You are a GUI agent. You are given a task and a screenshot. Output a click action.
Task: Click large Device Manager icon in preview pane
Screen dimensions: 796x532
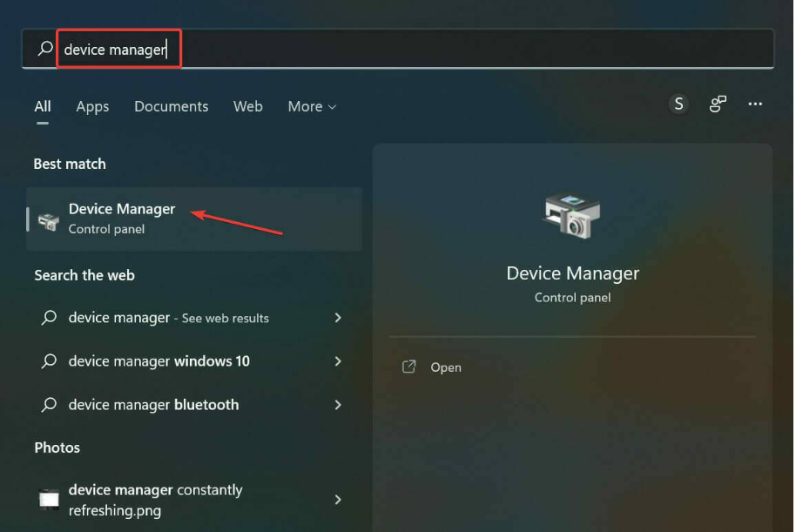tap(572, 216)
